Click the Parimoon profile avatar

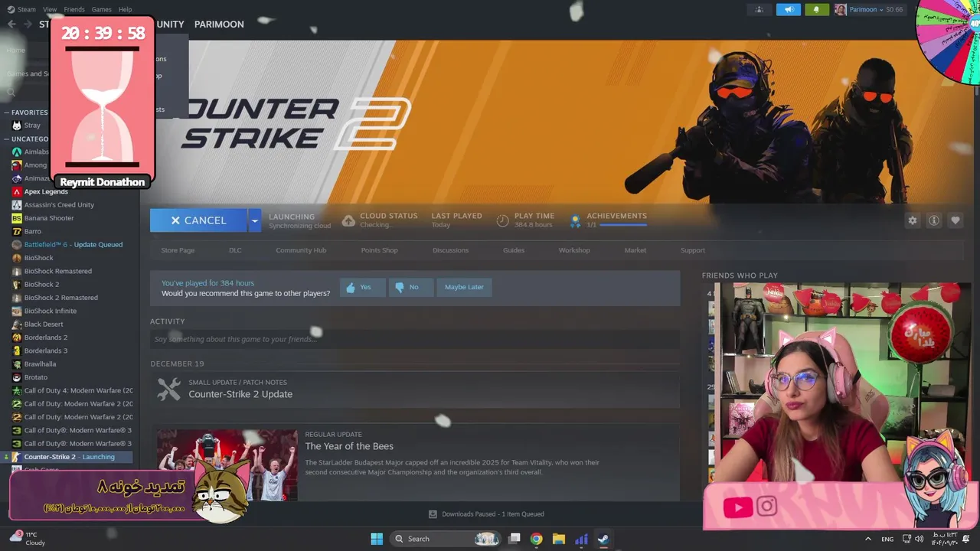[840, 9]
